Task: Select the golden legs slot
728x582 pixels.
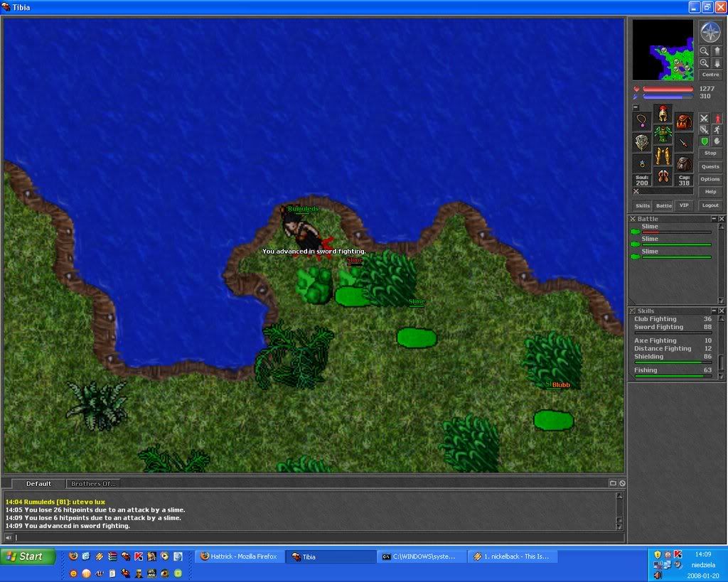Action: (663, 156)
